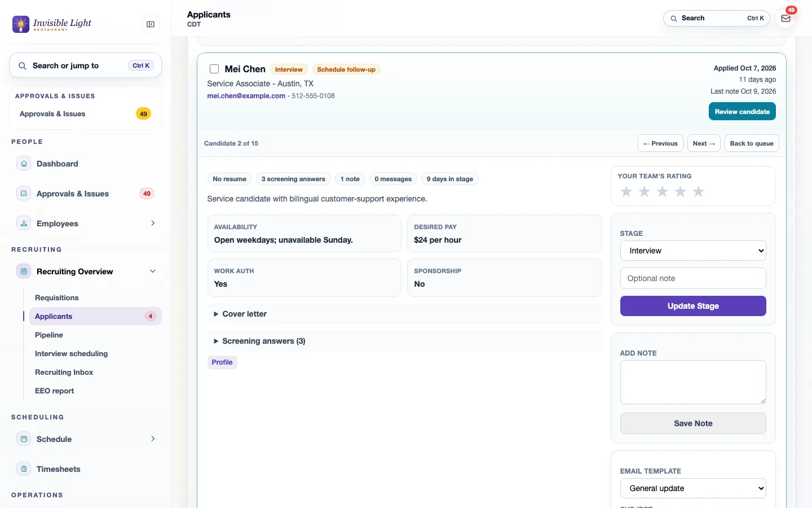Go to Previous candidate
Viewport: 812px width, 508px height.
pos(660,143)
